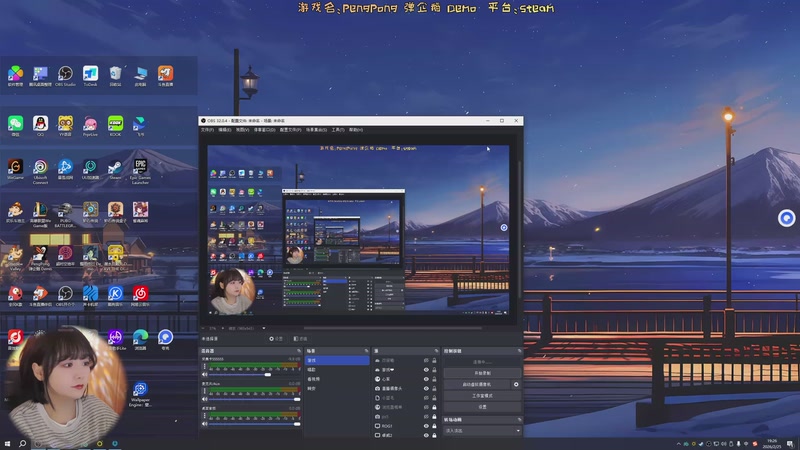Open the preview scaling dropdown arrow

click(264, 328)
